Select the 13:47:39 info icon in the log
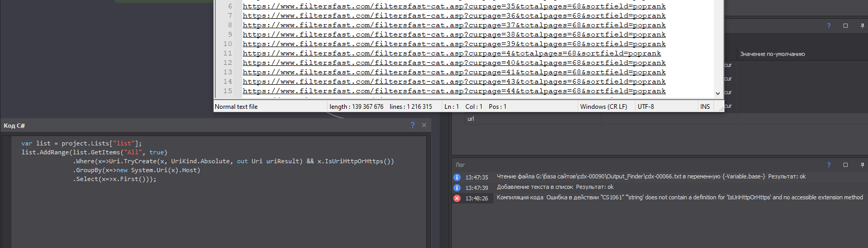This screenshot has height=248, width=868. point(457,188)
